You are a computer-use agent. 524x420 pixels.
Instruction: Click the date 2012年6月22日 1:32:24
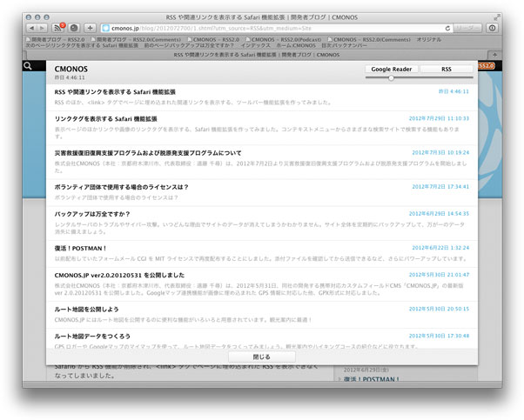tap(440, 248)
